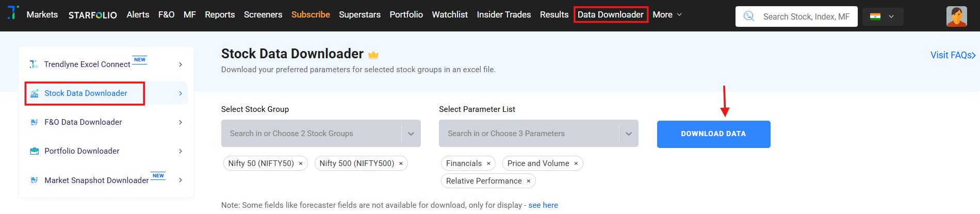
Task: Click the premium crown icon beside title
Action: click(x=373, y=55)
